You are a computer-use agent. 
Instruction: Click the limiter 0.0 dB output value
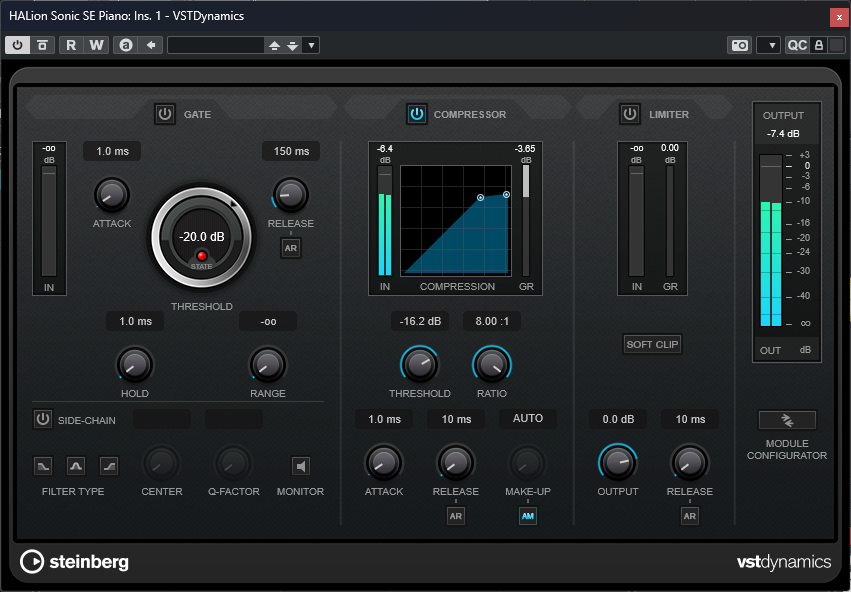coord(618,419)
